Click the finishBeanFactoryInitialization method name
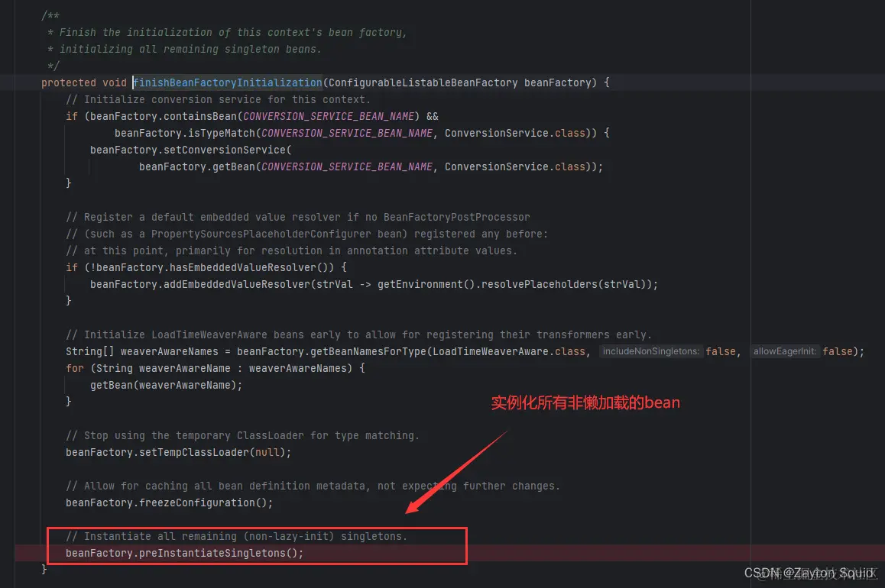Screen dimensions: 885x588 (228, 83)
